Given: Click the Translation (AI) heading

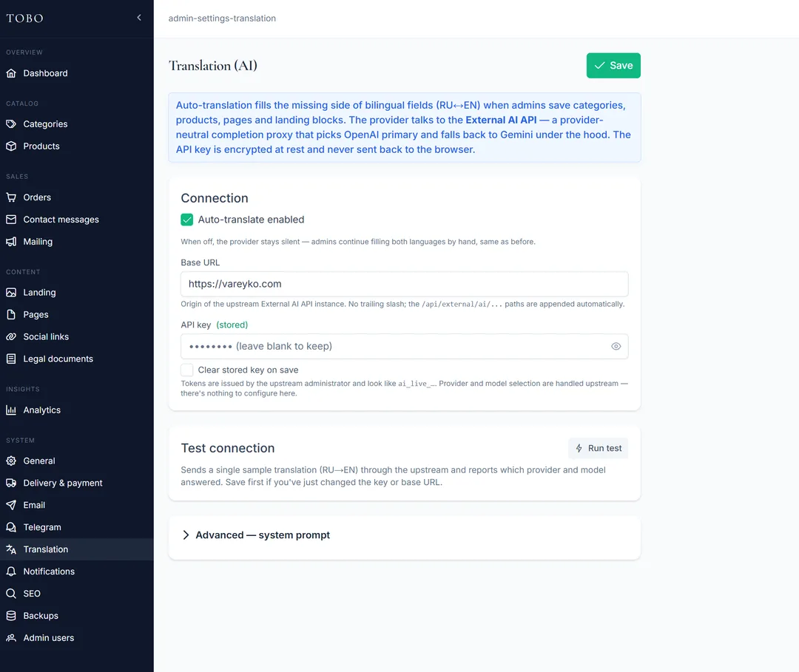Looking at the screenshot, I should click(x=213, y=66).
